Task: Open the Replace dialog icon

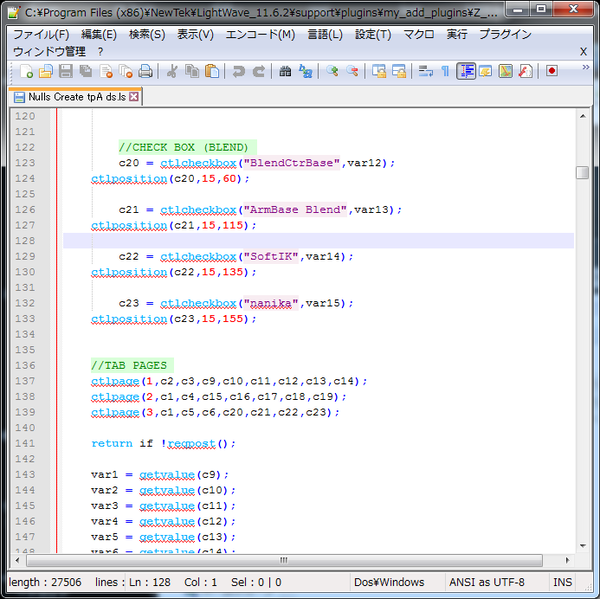Action: (305, 71)
